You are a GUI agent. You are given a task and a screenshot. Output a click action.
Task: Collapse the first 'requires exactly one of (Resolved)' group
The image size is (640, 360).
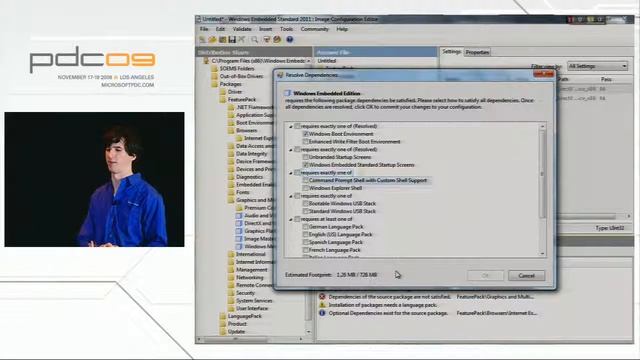click(x=291, y=127)
